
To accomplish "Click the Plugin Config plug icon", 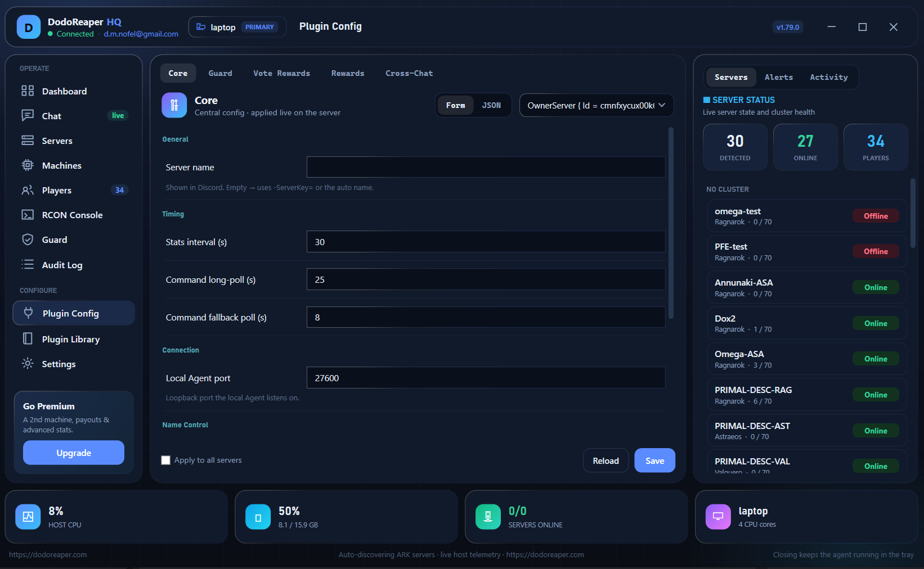I will tap(28, 313).
